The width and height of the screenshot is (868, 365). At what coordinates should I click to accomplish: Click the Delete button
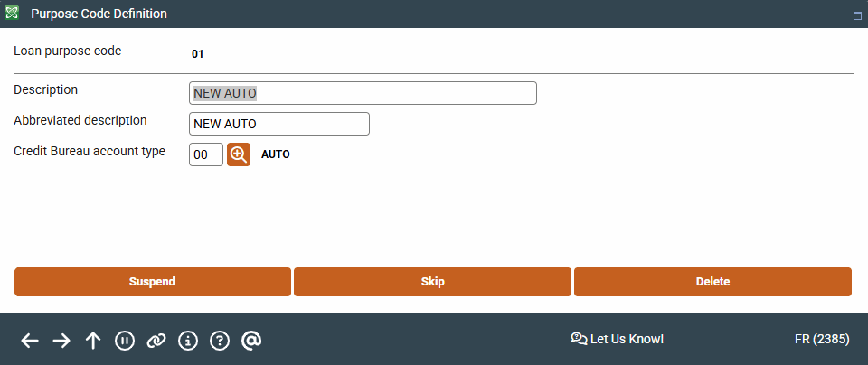[712, 282]
